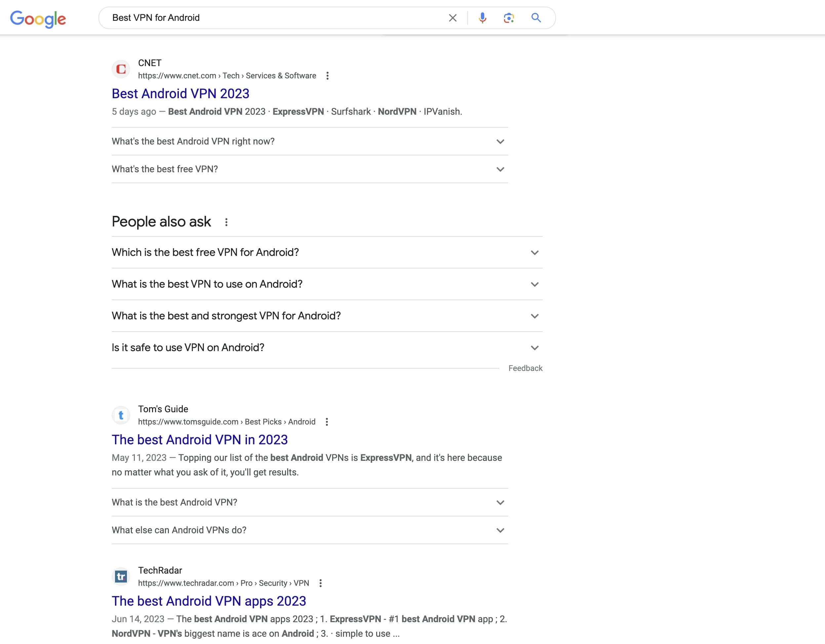The width and height of the screenshot is (825, 644).
Task: Open the three-dot menu on the TechRadar result
Action: coord(321,583)
